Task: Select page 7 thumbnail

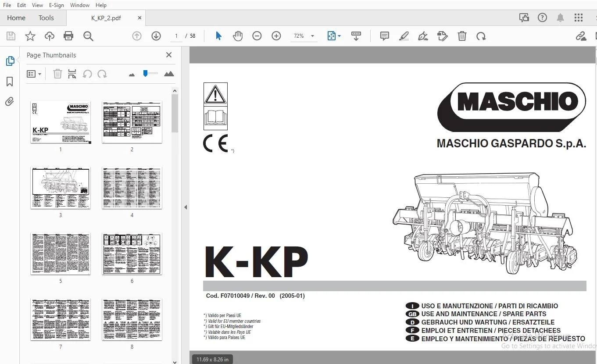Action: pyautogui.click(x=61, y=319)
